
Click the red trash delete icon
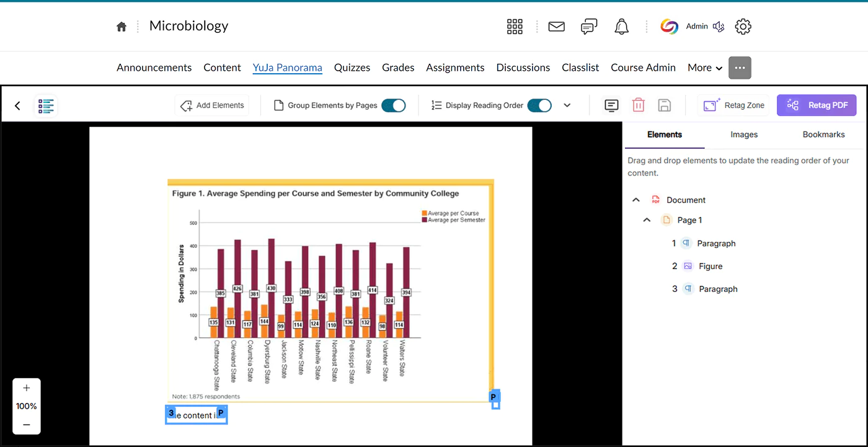coord(638,105)
